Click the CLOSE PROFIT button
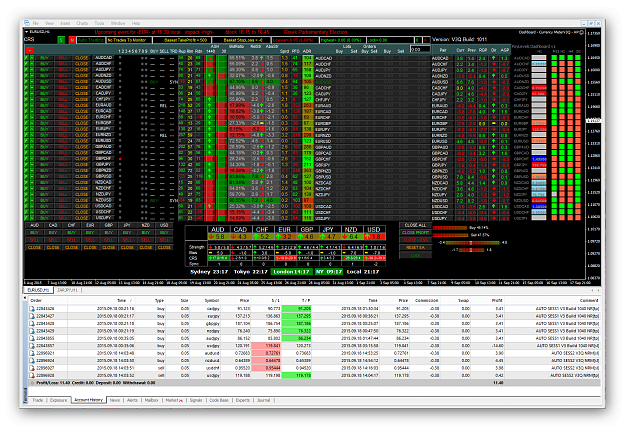The width and height of the screenshot is (625, 428). pyautogui.click(x=415, y=233)
